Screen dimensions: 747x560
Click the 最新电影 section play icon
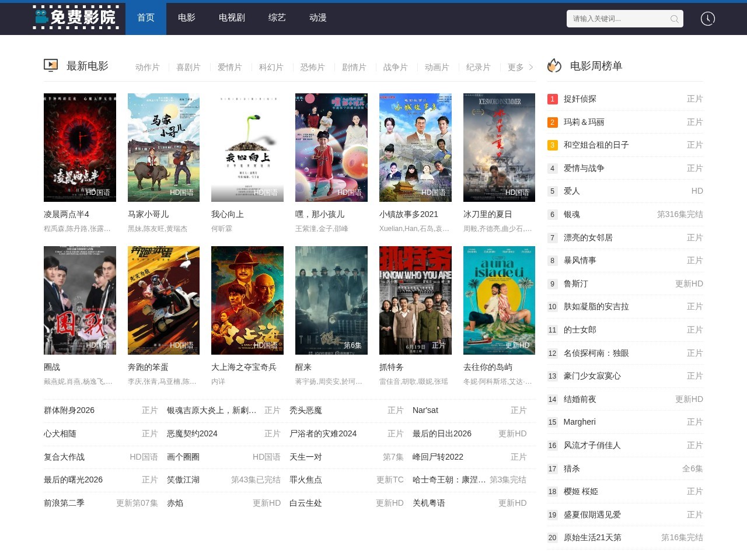click(51, 65)
